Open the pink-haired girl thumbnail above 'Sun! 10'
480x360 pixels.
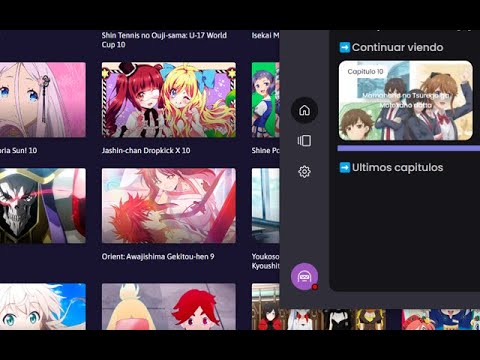pos(43,100)
